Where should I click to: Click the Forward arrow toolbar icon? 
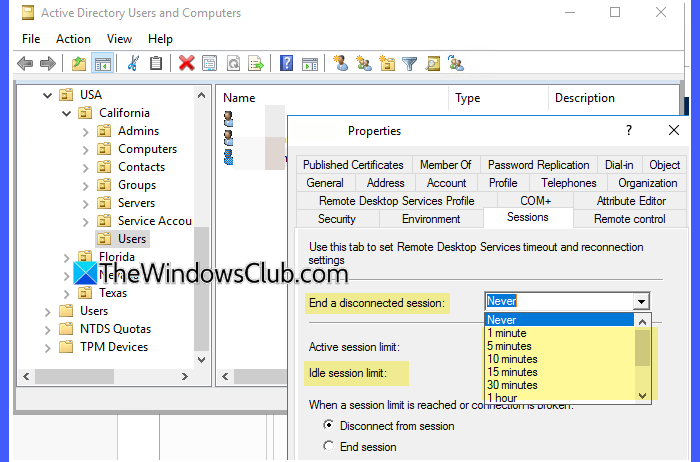point(48,63)
